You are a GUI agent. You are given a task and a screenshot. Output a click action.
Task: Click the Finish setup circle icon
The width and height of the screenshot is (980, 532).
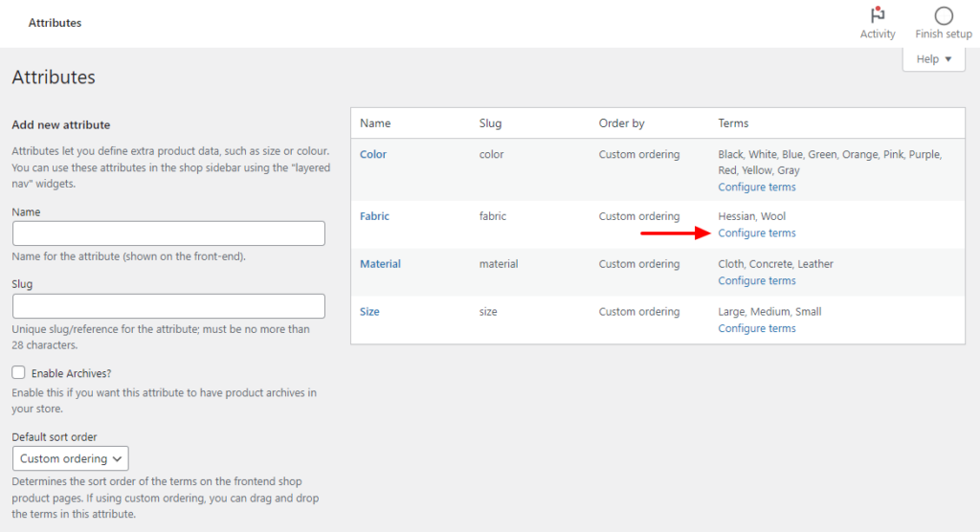pos(943,15)
